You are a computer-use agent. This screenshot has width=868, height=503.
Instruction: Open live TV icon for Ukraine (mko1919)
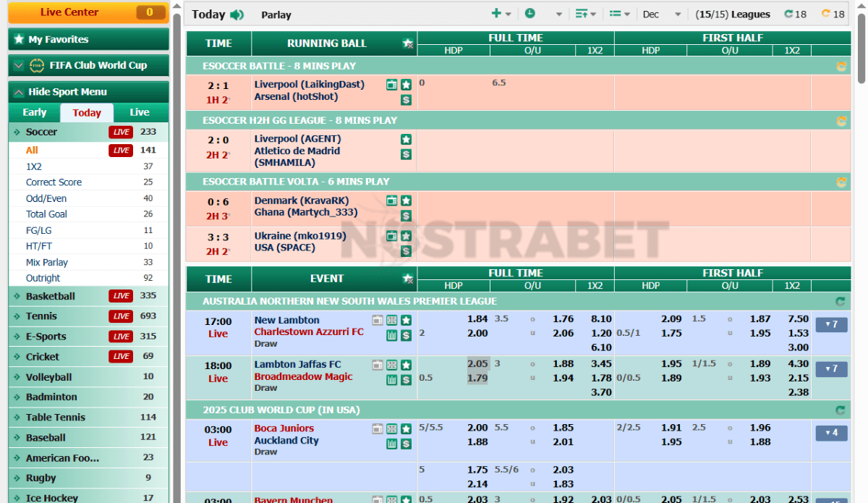(392, 236)
